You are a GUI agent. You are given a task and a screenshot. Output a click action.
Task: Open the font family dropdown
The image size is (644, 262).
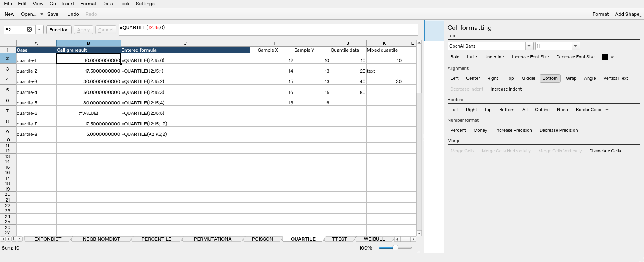pos(530,46)
